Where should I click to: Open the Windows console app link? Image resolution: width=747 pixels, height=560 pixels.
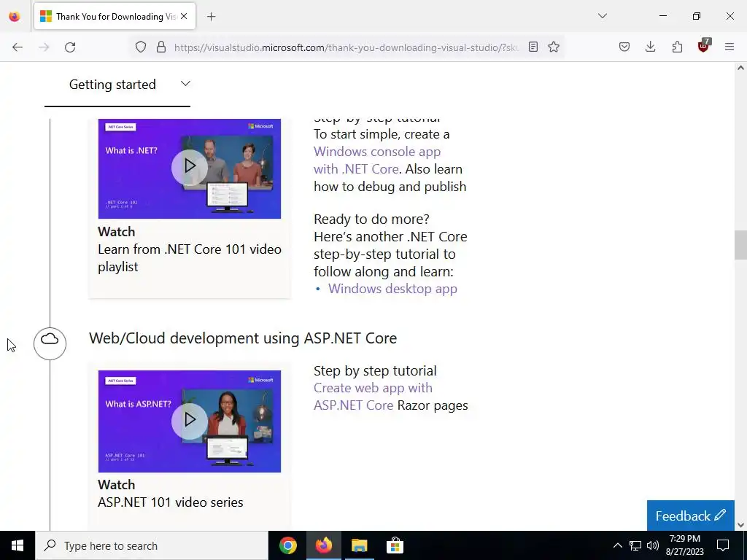tap(377, 152)
